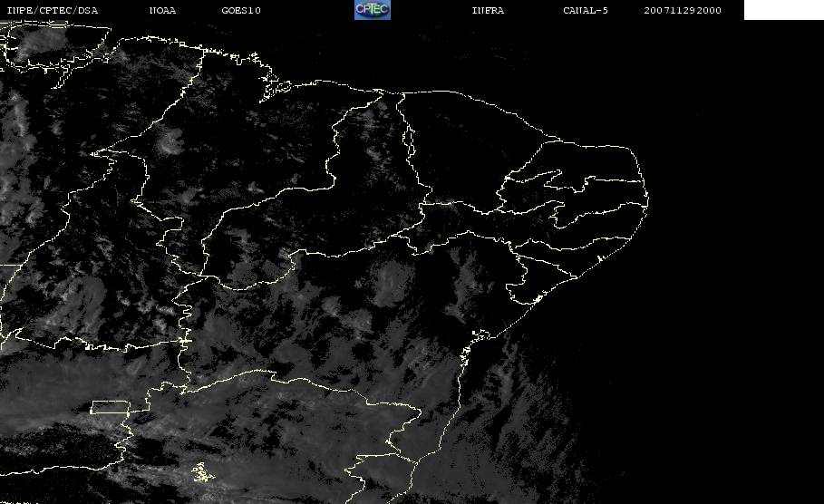
Task: Click the NOAA label in header
Action: tap(162, 11)
